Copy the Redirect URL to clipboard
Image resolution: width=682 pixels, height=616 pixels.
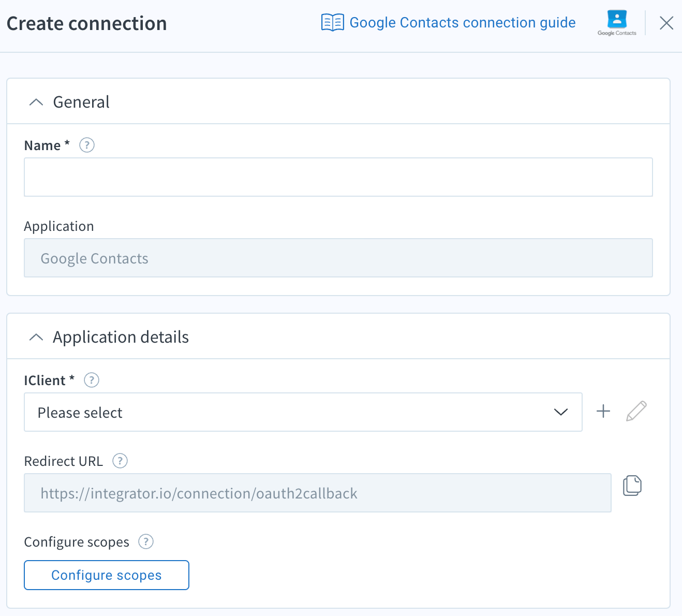[632, 486]
